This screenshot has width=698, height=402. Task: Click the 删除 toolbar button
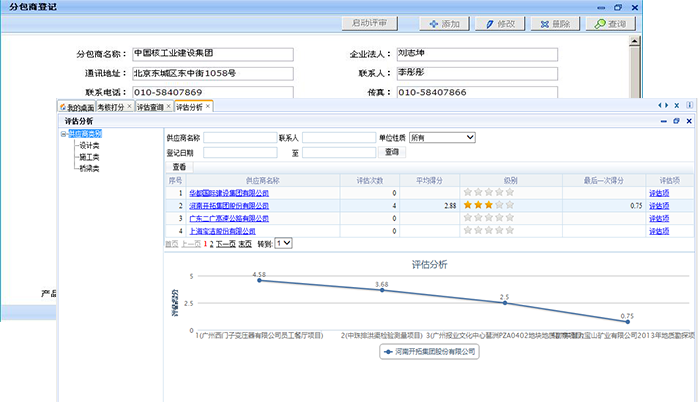click(x=555, y=24)
